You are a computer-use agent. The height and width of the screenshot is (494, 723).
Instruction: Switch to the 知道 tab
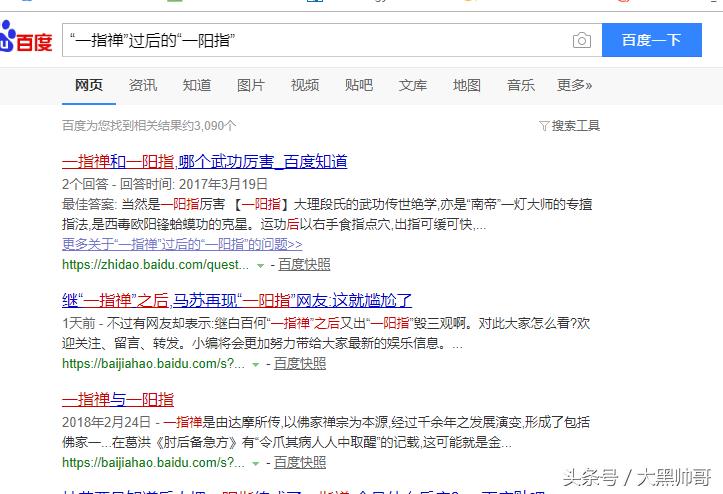coord(197,85)
